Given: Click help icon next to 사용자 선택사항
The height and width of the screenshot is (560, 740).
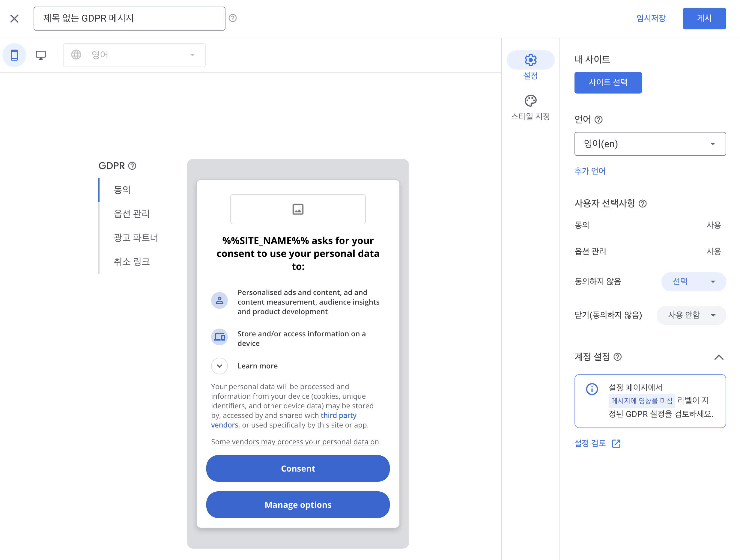Looking at the screenshot, I should [643, 203].
